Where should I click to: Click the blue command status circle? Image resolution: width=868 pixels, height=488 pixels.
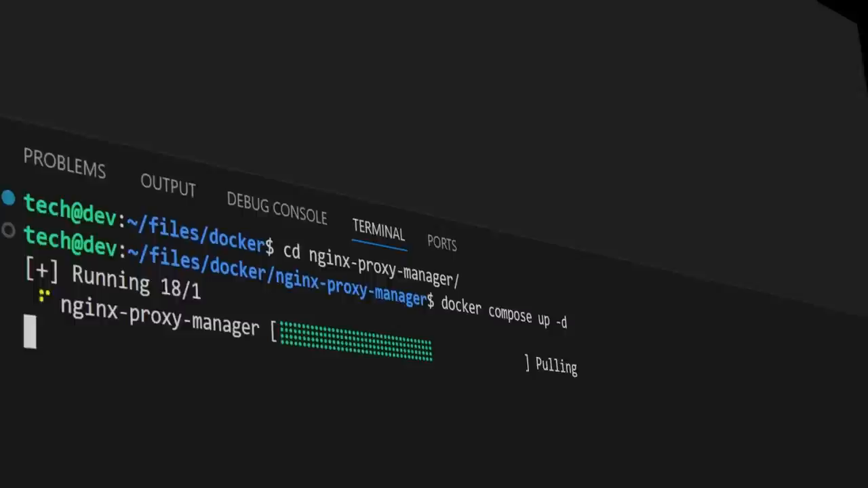point(8,198)
